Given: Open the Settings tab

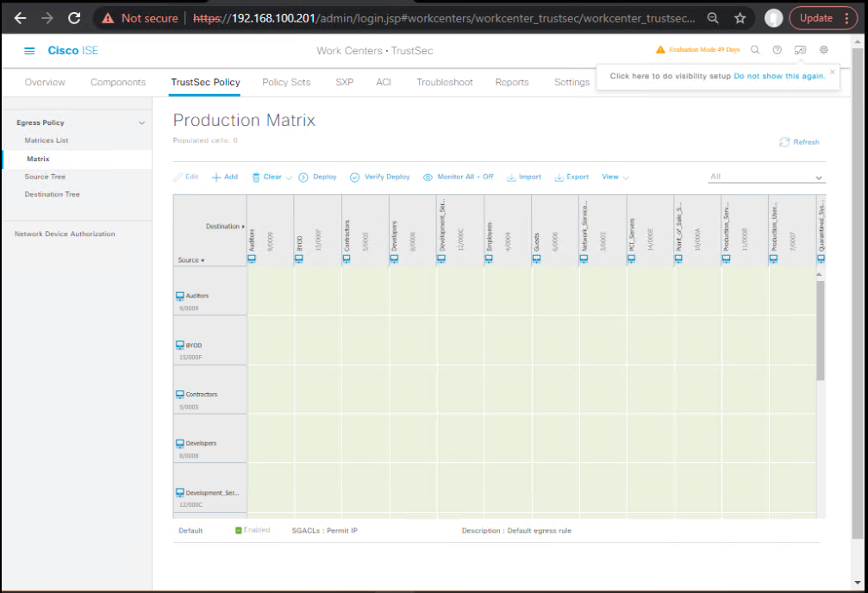Looking at the screenshot, I should (571, 82).
